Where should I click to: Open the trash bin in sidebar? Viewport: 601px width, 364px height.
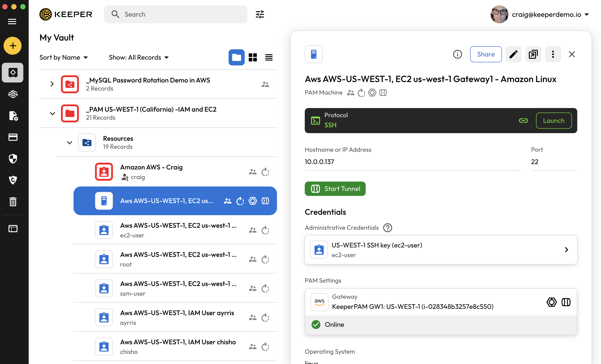13,201
